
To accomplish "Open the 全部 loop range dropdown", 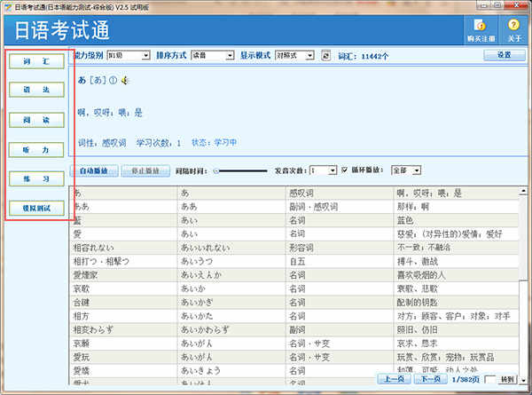I will pos(404,170).
